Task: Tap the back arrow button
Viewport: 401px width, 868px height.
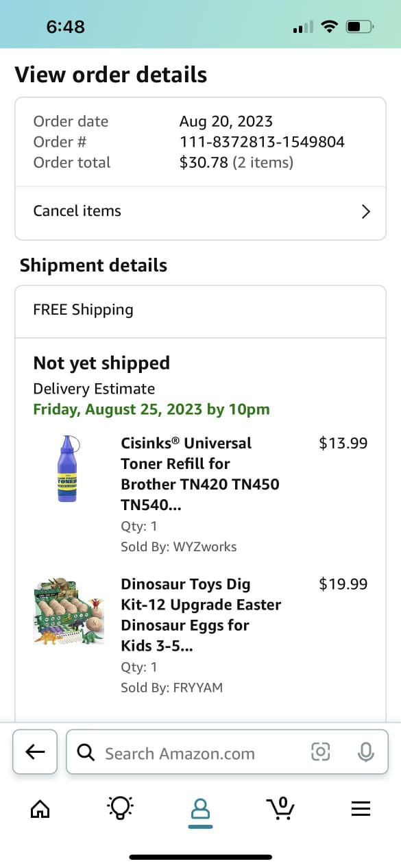Action: (x=35, y=751)
